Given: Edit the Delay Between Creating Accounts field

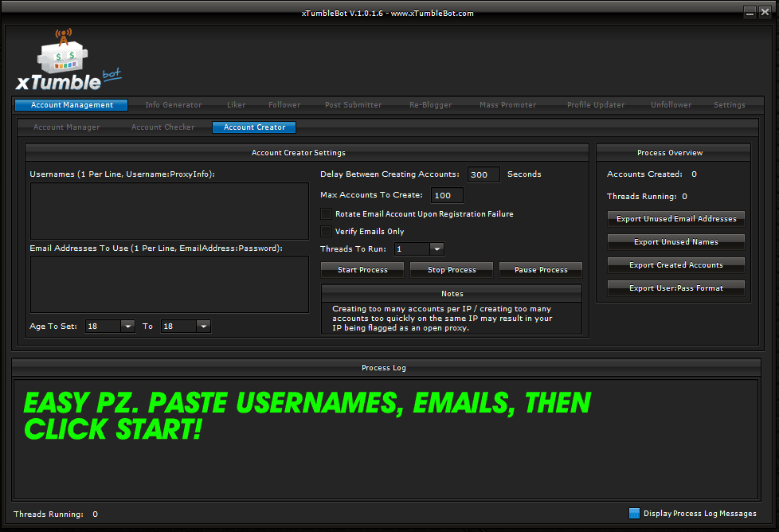Looking at the screenshot, I should [x=483, y=174].
